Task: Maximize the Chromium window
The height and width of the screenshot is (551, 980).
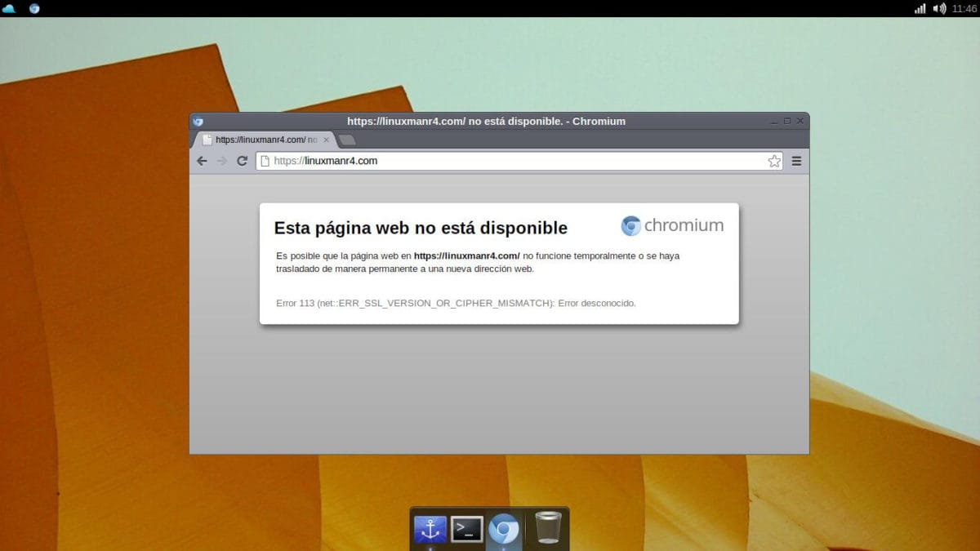Action: tap(787, 121)
